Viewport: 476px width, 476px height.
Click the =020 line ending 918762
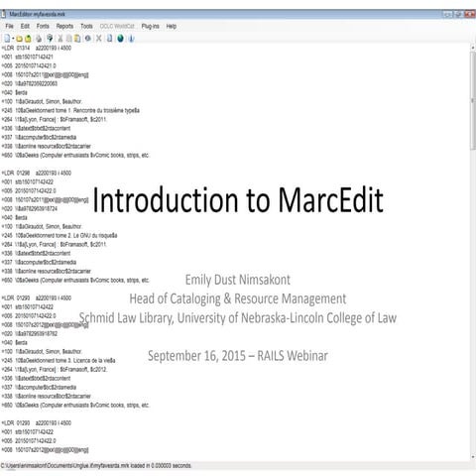coord(30,333)
